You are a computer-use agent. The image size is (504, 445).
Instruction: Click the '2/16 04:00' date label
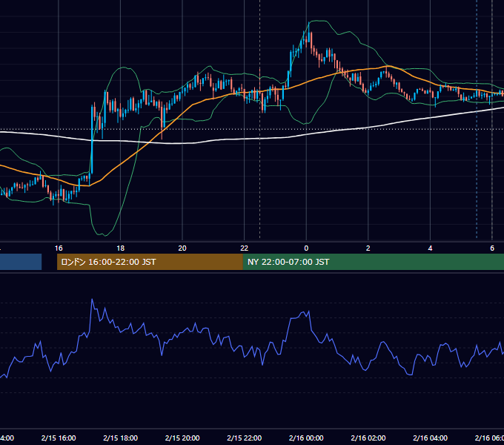pyautogui.click(x=430, y=438)
